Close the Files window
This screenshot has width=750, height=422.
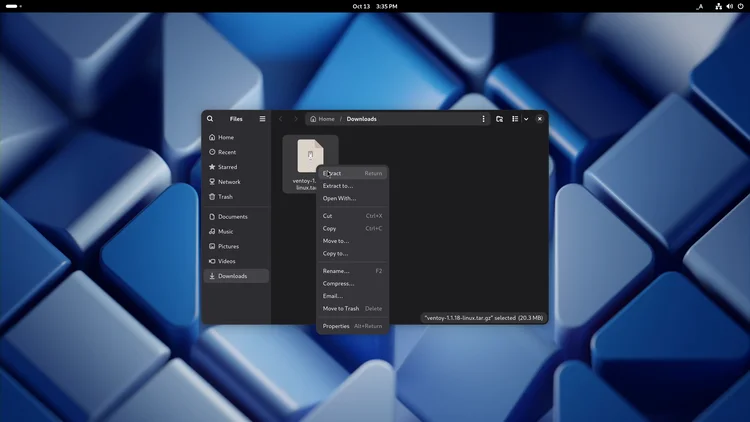pos(540,119)
